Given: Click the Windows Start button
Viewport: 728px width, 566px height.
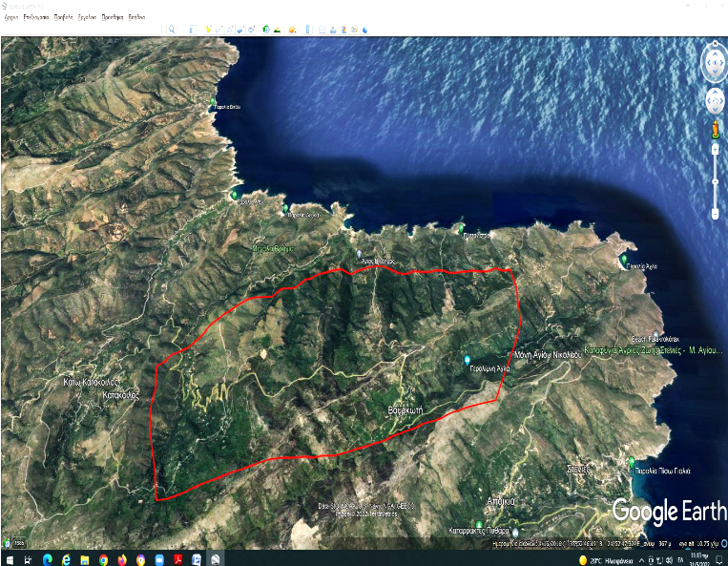Looking at the screenshot, I should tap(9, 558).
